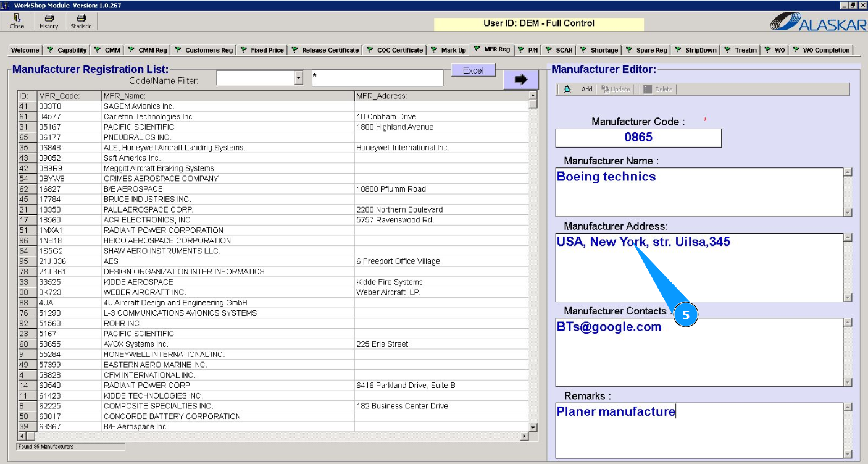Switch to the SCAN tab
This screenshot has width=868, height=464.
[559, 50]
